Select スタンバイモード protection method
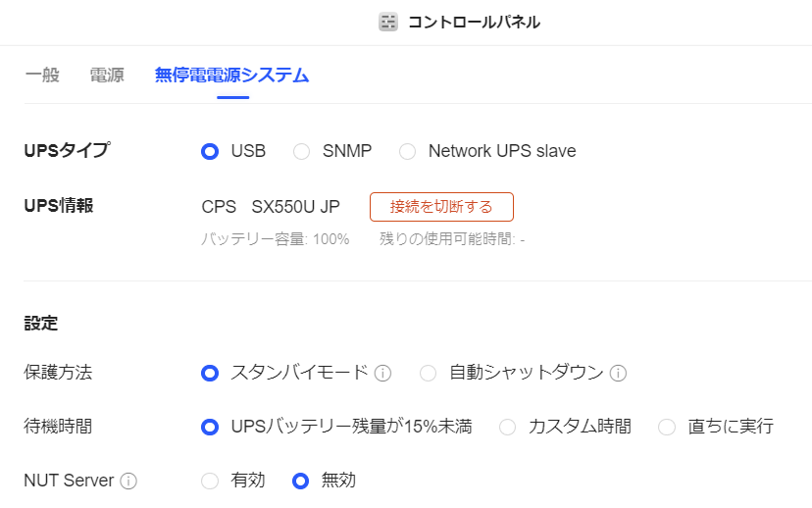The image size is (812, 508). point(209,373)
